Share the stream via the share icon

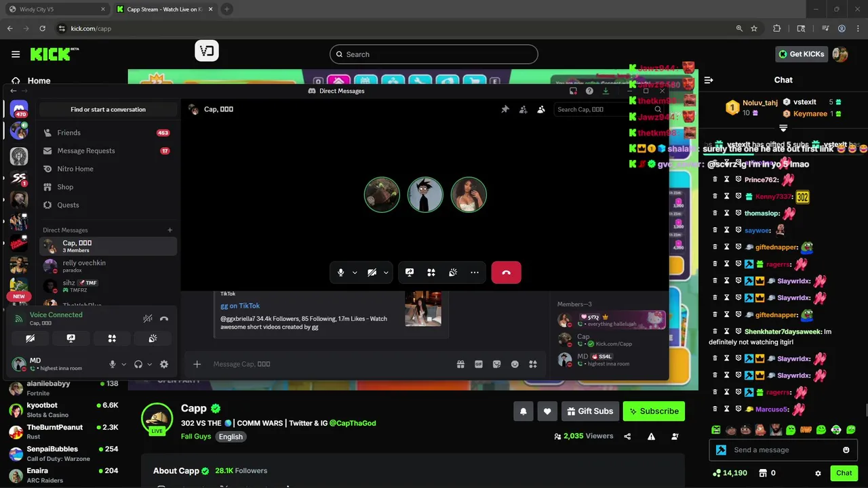point(627,436)
